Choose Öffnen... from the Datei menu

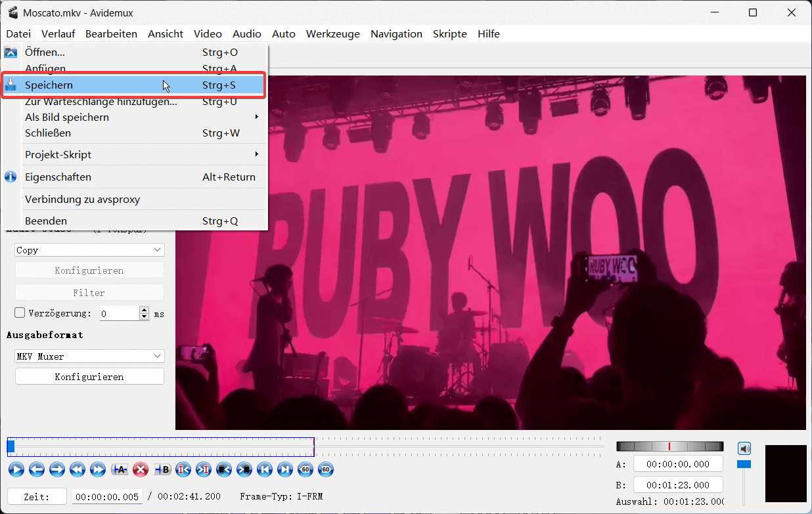click(x=135, y=52)
